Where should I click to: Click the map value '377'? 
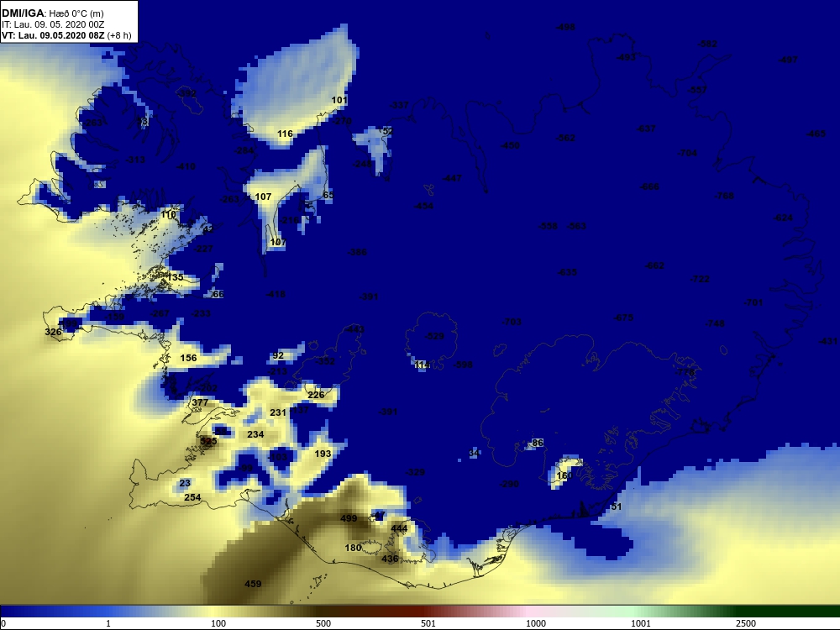(200, 402)
